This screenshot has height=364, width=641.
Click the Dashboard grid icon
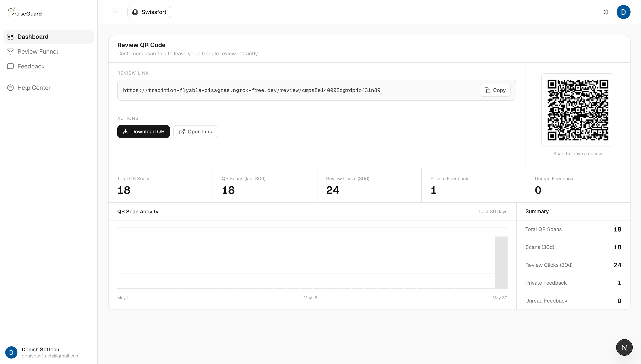[x=10, y=37]
